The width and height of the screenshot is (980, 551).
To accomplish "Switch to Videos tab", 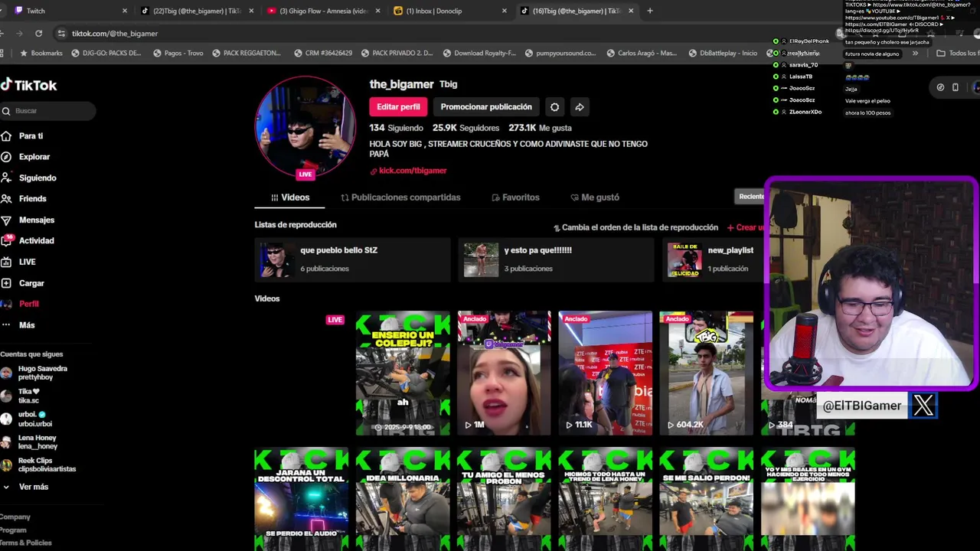I will [x=289, y=197].
